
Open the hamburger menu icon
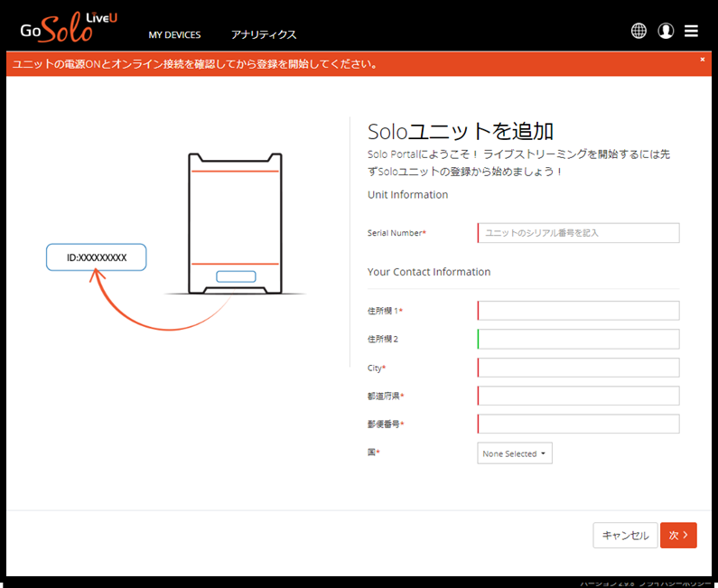coord(692,31)
